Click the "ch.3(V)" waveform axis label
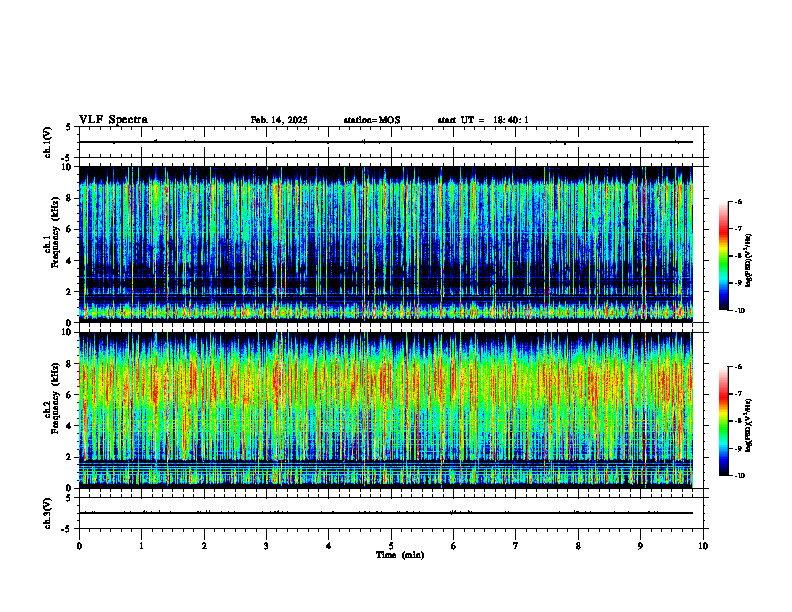This screenshot has height=612, width=792. pyautogui.click(x=48, y=513)
